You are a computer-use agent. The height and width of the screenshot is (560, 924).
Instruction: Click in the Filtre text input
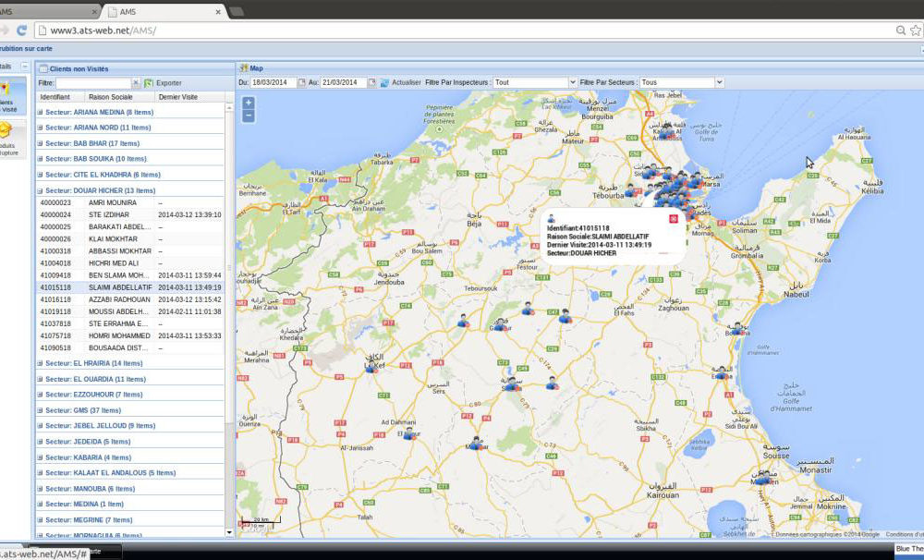point(92,83)
